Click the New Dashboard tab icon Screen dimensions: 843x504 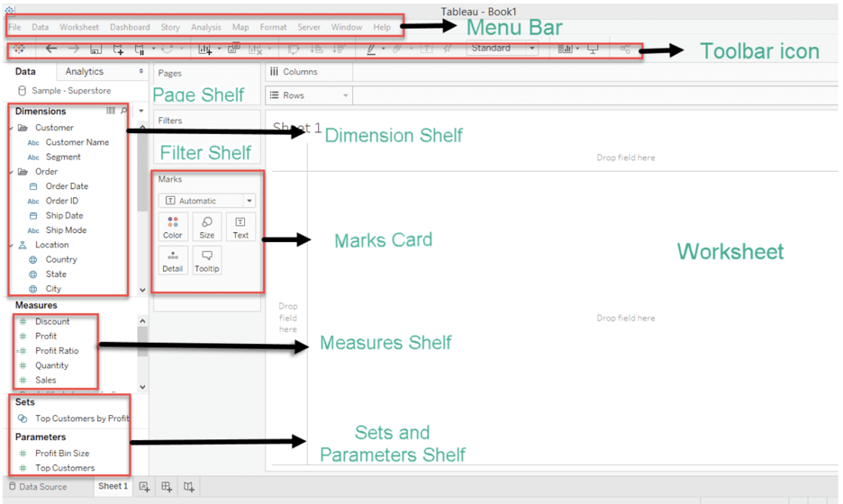[x=166, y=487]
